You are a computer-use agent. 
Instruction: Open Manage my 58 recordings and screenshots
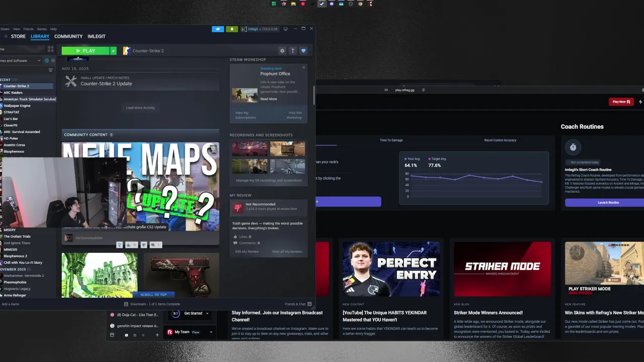click(269, 180)
